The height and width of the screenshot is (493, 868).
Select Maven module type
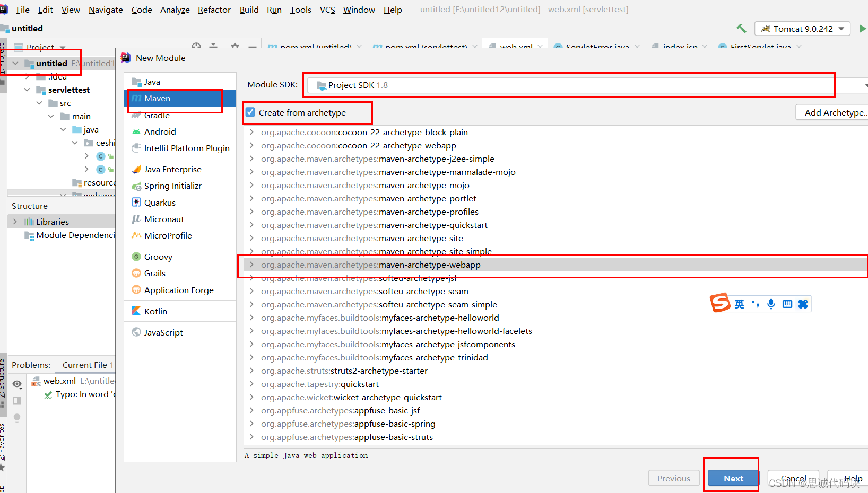[180, 98]
